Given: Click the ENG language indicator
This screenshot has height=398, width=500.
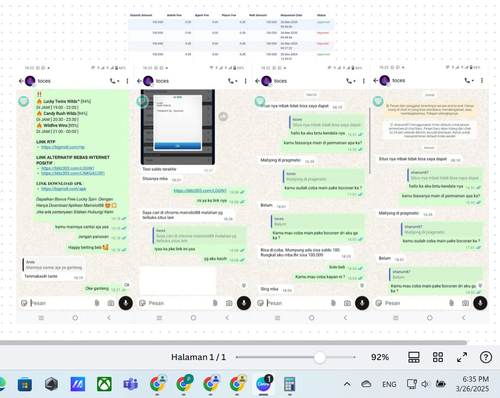Looking at the screenshot, I should pos(389,384).
